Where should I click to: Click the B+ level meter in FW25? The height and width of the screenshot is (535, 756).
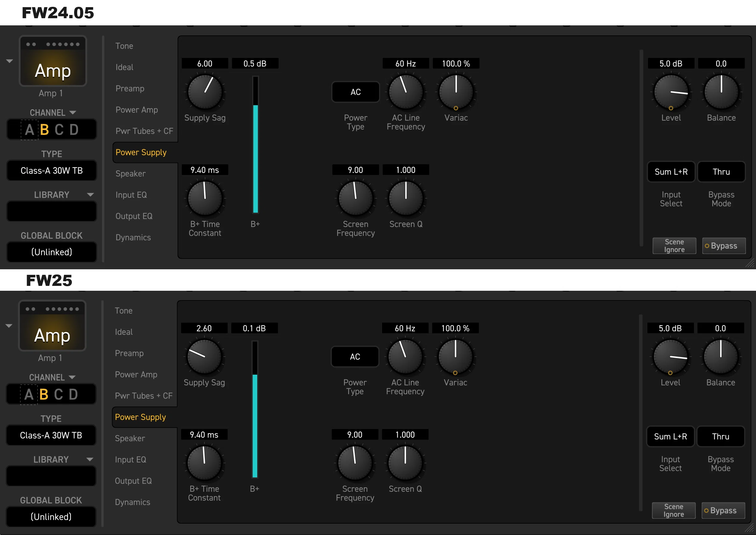click(x=255, y=409)
